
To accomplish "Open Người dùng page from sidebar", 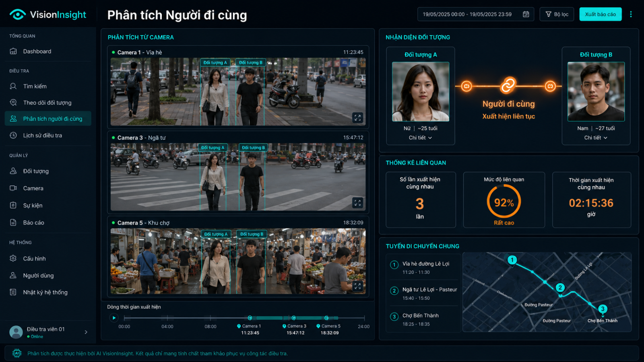I will click(48, 276).
